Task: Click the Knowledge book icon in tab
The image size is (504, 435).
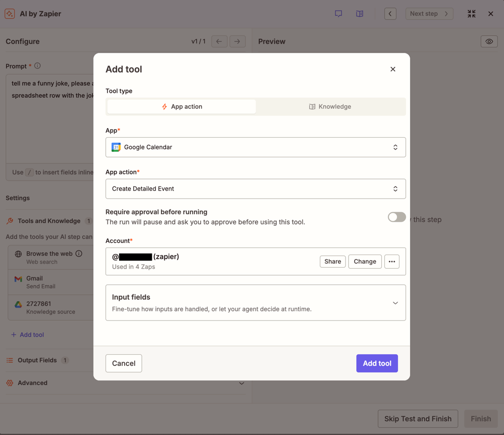Action: (x=312, y=106)
